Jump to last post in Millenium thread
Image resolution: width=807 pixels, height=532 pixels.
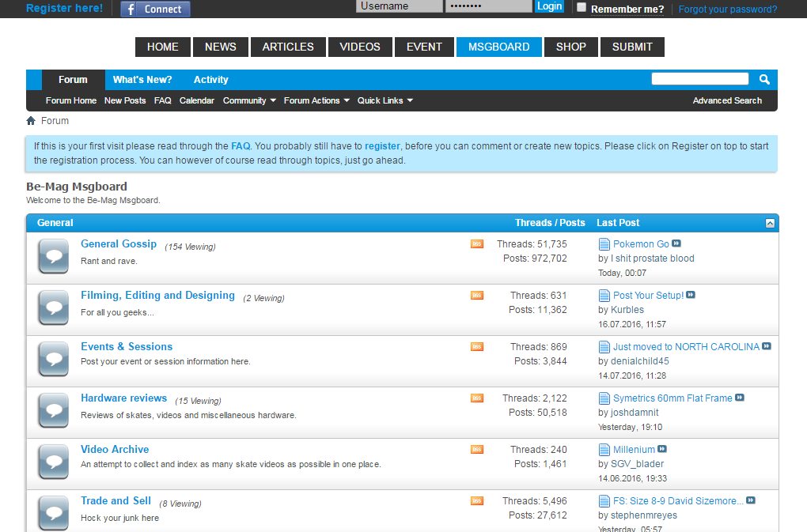click(662, 450)
